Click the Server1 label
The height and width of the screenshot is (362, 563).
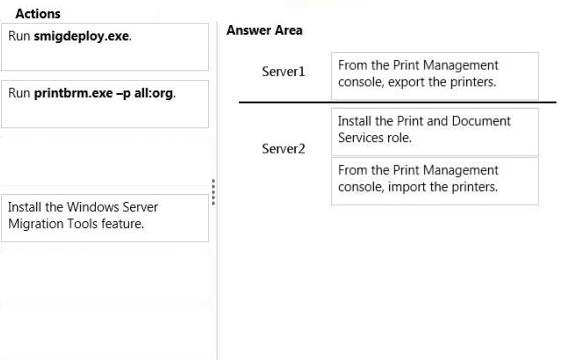[x=283, y=71]
